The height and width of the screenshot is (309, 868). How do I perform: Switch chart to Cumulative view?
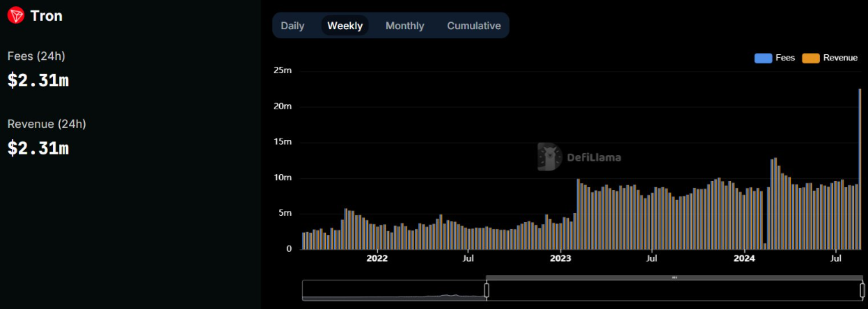(x=473, y=26)
